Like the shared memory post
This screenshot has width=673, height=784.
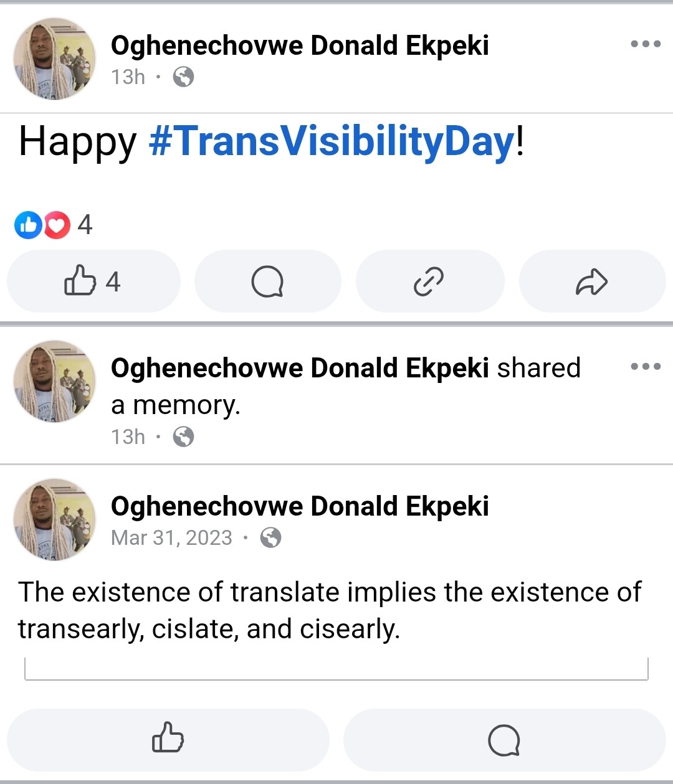[168, 740]
